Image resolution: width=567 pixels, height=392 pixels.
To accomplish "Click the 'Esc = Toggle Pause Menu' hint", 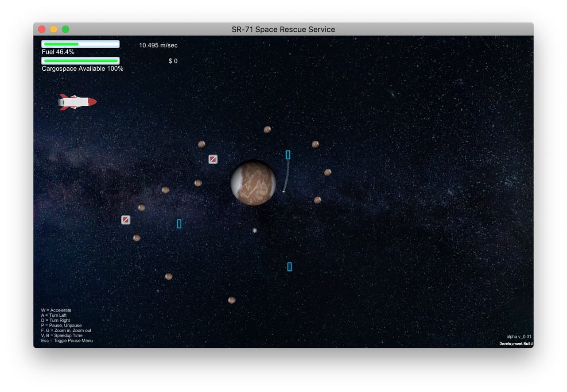I will (67, 341).
